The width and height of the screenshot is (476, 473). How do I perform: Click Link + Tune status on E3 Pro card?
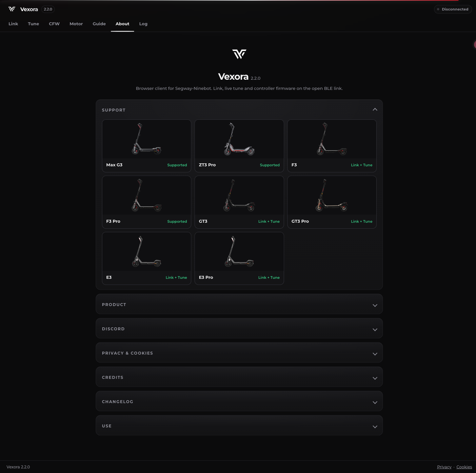(269, 278)
